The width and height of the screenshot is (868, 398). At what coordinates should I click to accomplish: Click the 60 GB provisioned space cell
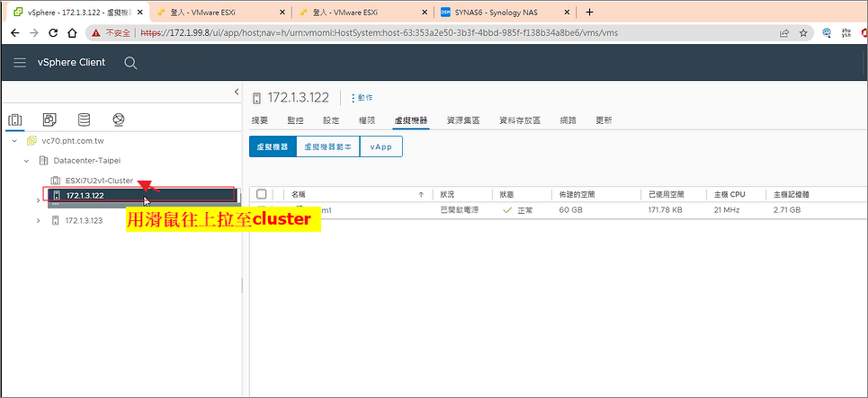click(571, 210)
